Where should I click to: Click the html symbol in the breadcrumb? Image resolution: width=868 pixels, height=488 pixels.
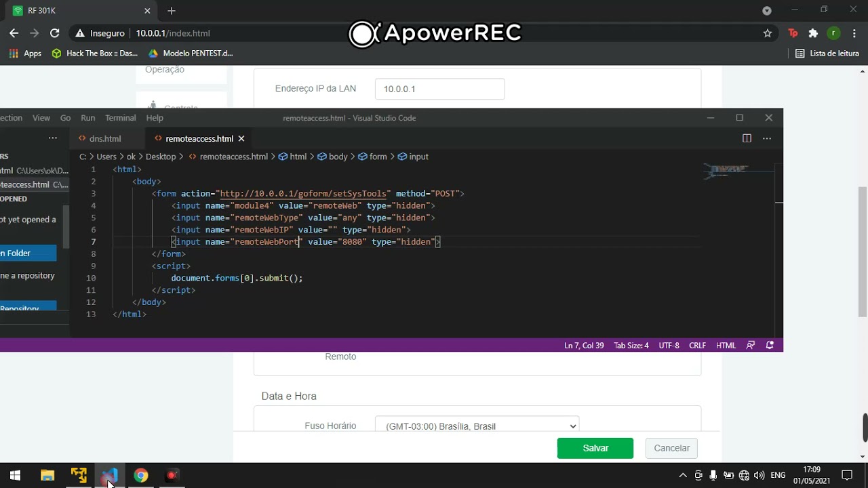pyautogui.click(x=293, y=157)
